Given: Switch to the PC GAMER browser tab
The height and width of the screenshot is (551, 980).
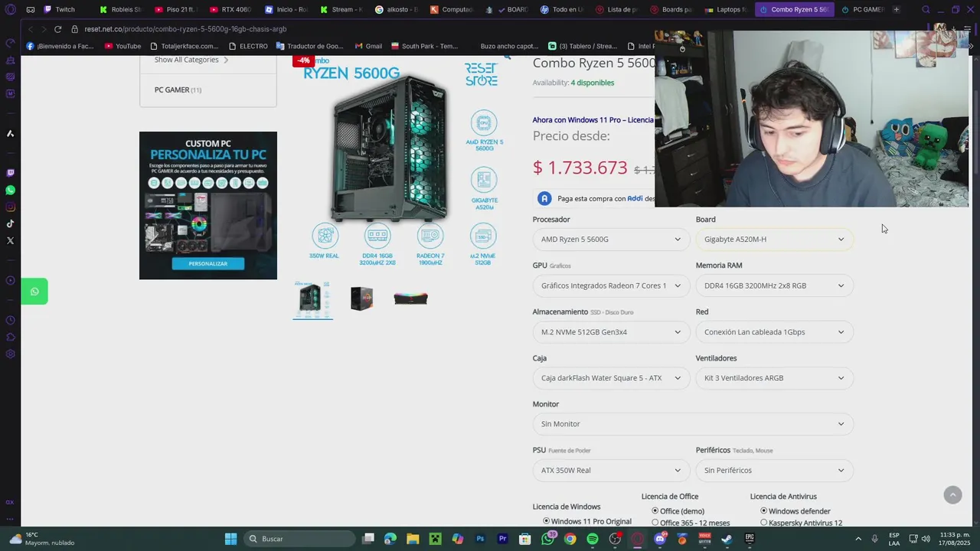Looking at the screenshot, I should click(862, 9).
